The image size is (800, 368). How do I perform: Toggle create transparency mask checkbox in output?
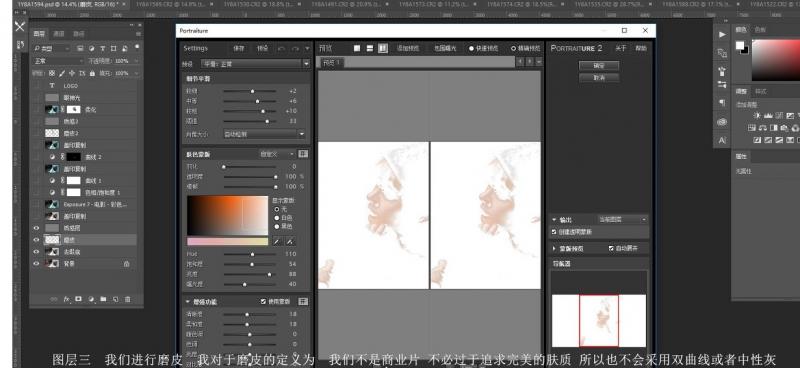555,232
